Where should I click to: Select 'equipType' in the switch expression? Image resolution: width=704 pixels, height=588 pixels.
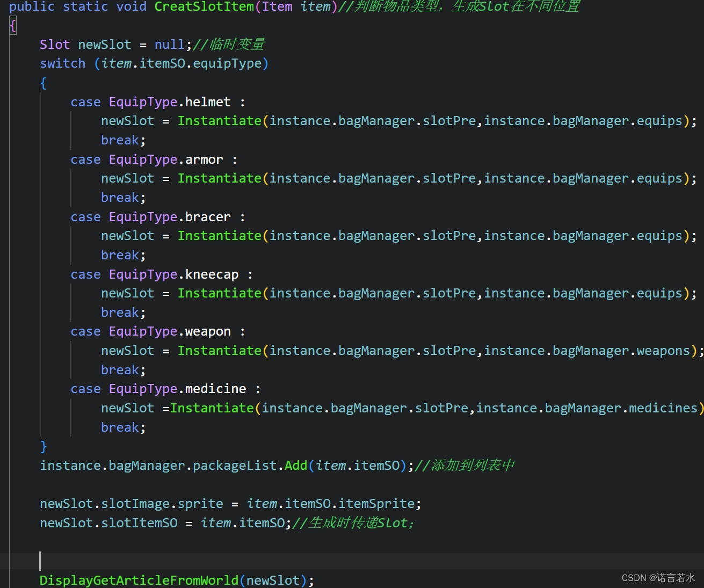coord(227,63)
